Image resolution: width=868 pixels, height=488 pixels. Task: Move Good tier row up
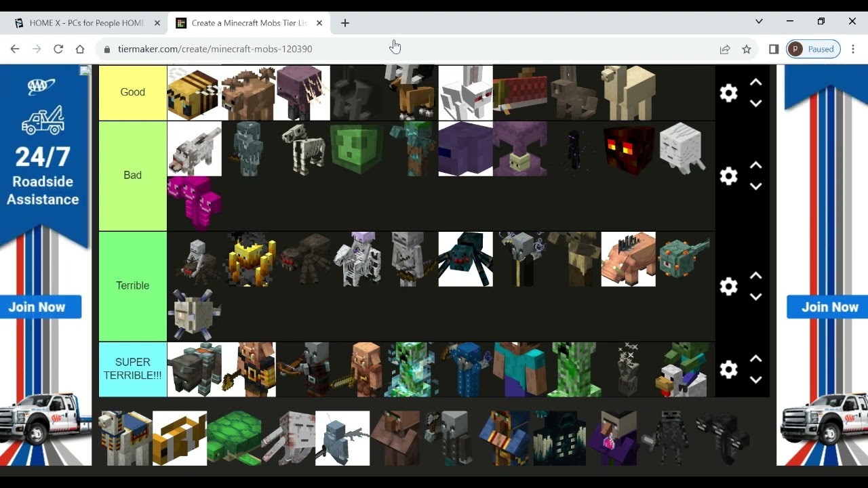[x=755, y=82]
